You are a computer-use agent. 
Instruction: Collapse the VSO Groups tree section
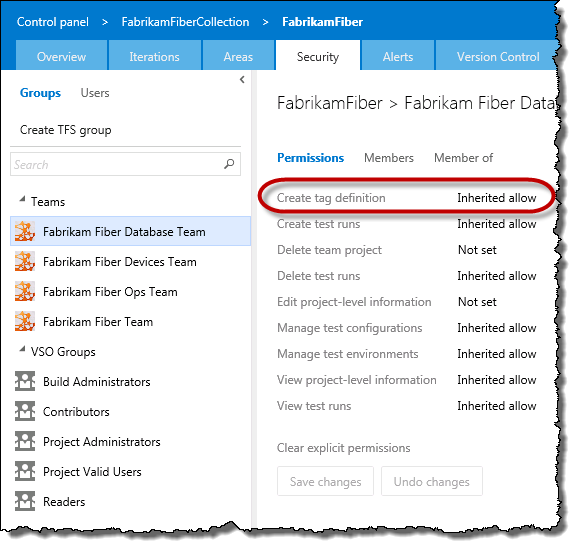pos(22,349)
